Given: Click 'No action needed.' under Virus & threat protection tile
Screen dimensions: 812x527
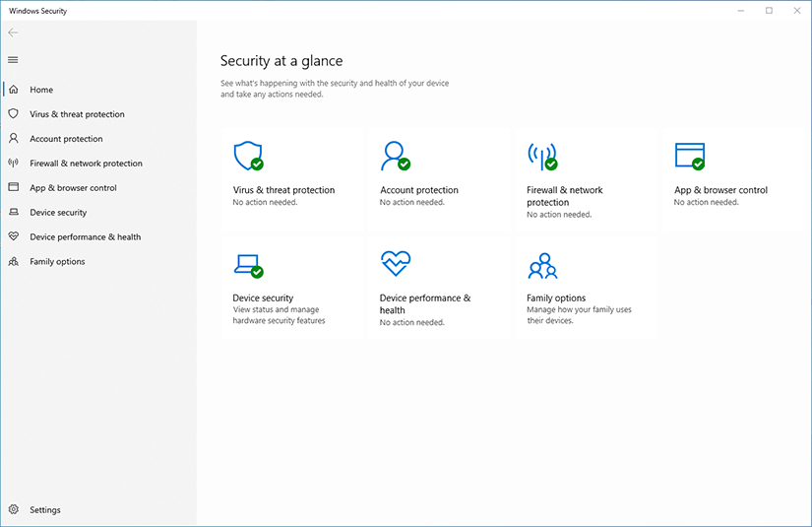Looking at the screenshot, I should coord(265,202).
